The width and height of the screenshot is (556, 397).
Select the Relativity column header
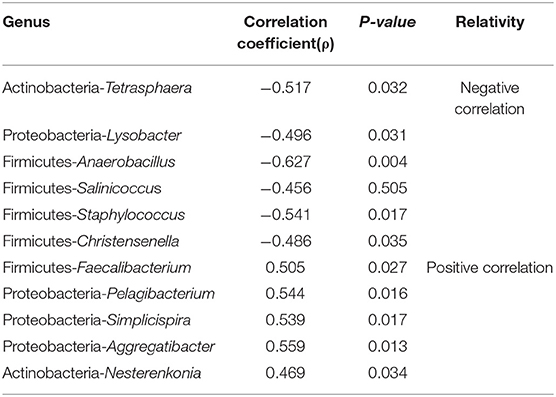tap(490, 22)
